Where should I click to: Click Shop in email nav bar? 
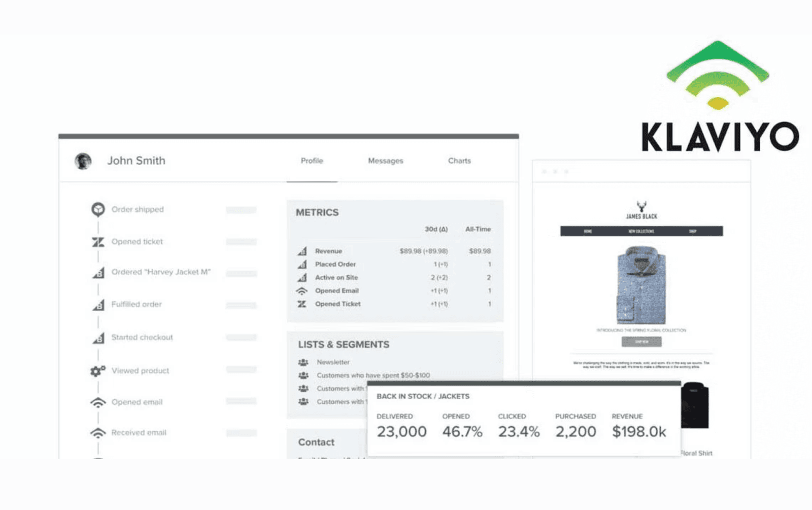pyautogui.click(x=693, y=231)
